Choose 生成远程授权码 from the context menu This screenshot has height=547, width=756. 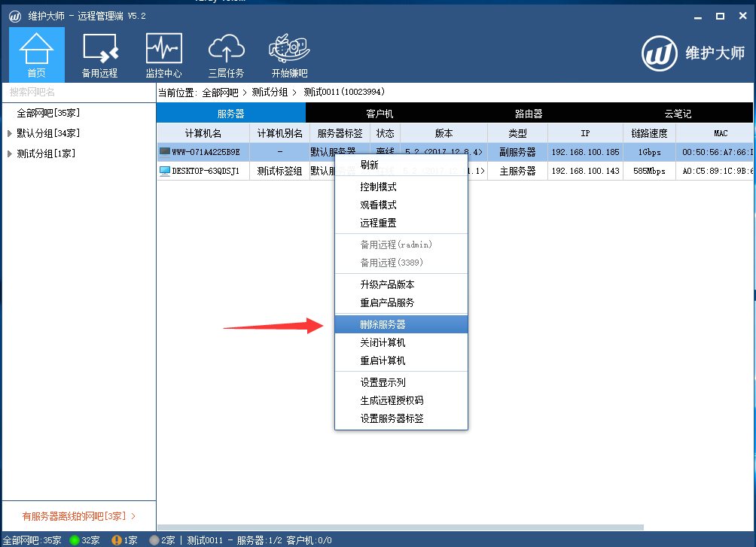401,400
